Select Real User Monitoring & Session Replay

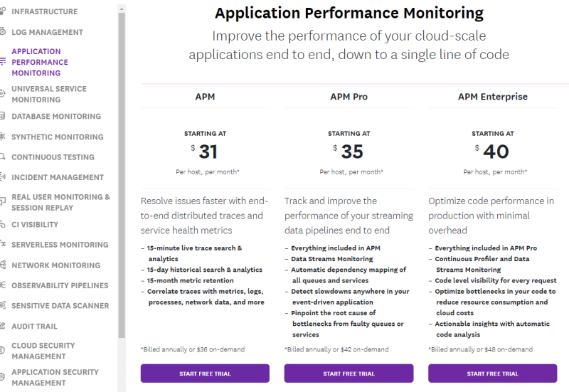click(60, 203)
